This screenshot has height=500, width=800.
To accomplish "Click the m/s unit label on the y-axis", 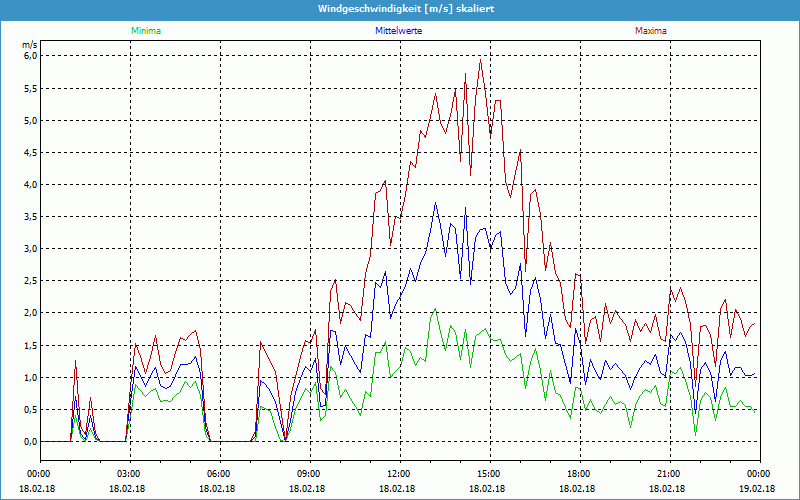I will [30, 45].
